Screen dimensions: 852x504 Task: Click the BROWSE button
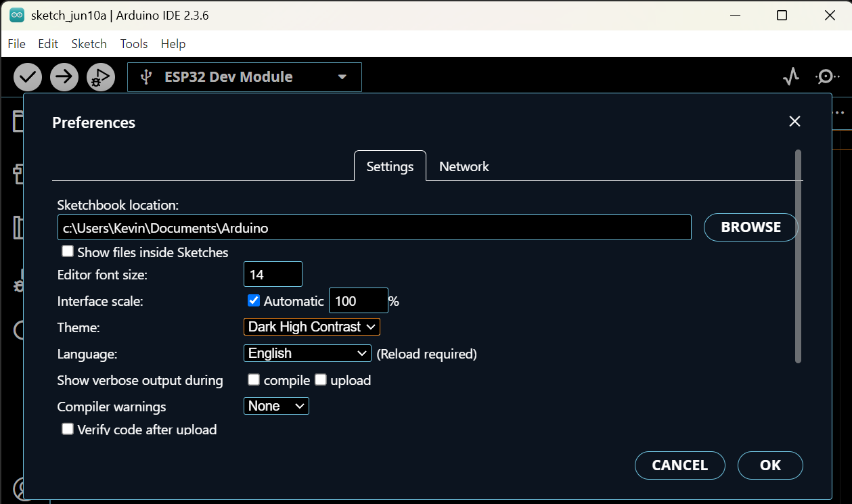click(751, 227)
